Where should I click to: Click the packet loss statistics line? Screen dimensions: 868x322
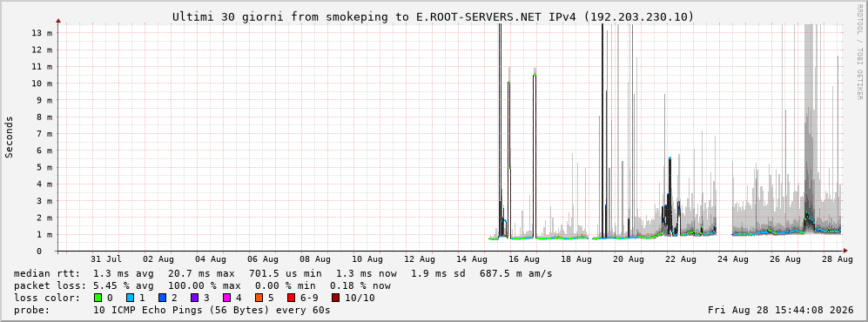[202, 285]
